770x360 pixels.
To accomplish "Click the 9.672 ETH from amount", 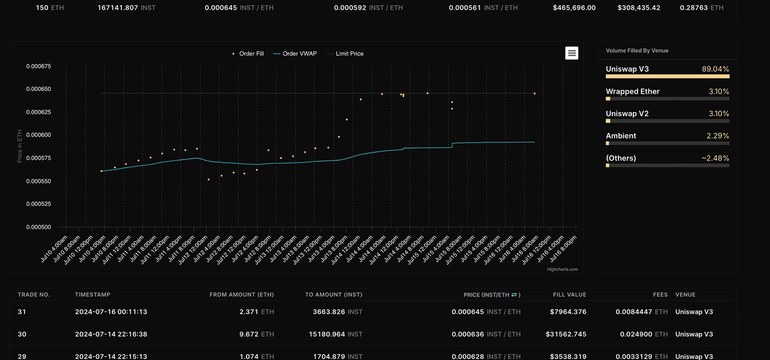I will (258, 334).
